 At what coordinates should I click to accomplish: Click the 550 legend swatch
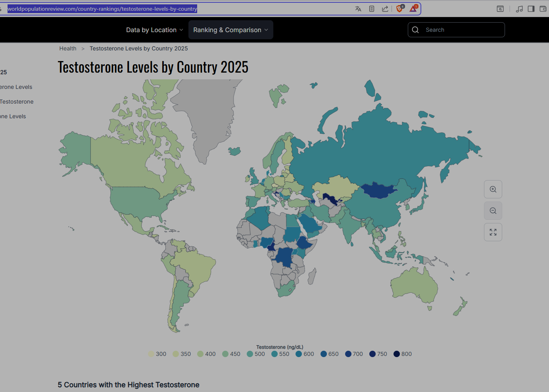click(x=274, y=354)
